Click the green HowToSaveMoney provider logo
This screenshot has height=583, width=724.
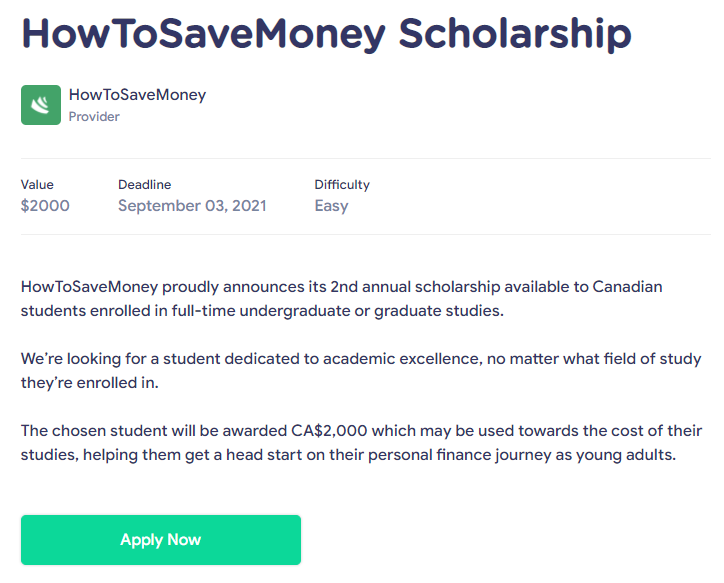point(41,105)
